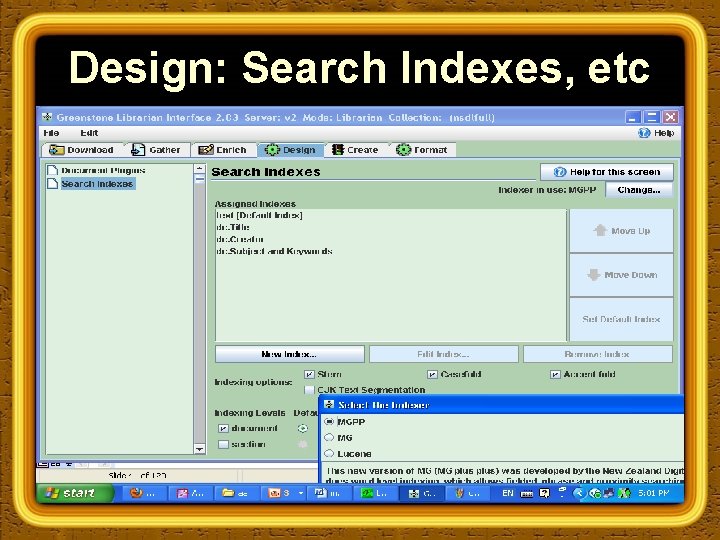This screenshot has width=720, height=540.
Task: Select the dc.Creator index entry
Action: point(240,239)
